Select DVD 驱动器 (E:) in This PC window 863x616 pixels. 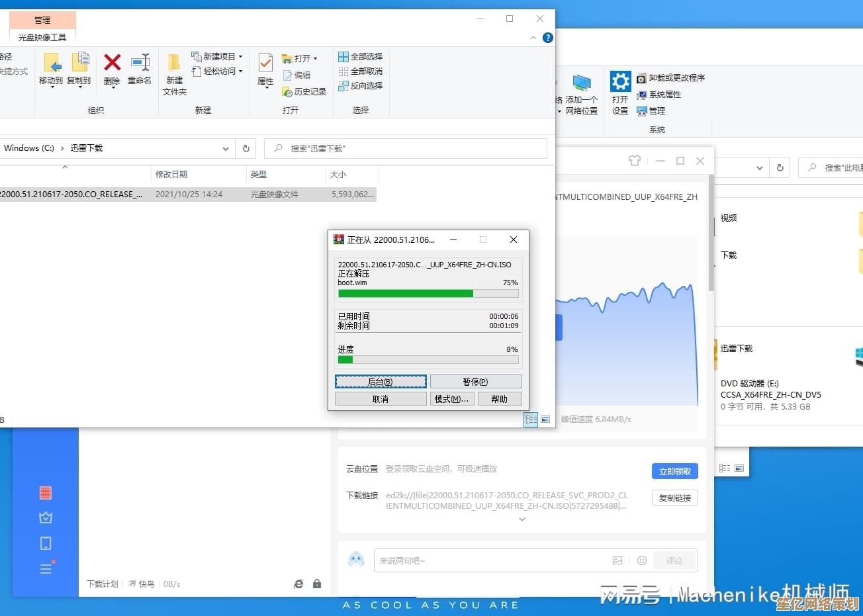click(x=771, y=395)
